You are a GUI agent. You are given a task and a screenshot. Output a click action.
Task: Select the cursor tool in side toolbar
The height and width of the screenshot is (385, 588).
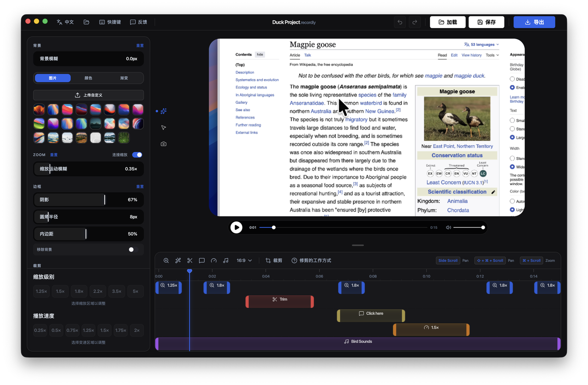click(163, 127)
